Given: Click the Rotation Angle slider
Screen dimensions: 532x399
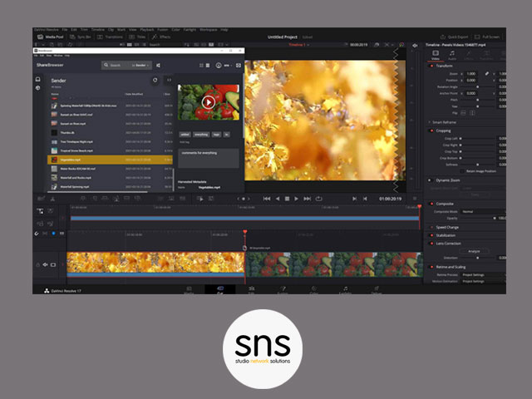Looking at the screenshot, I should pos(477,86).
